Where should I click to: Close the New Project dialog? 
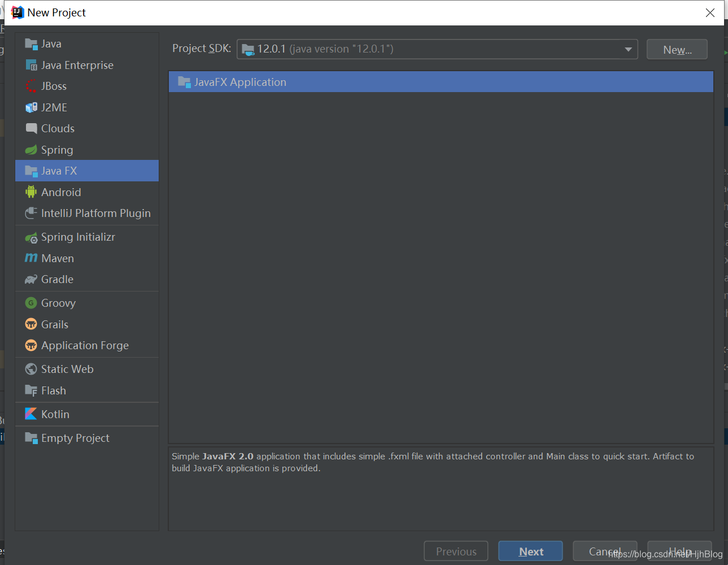tap(710, 12)
